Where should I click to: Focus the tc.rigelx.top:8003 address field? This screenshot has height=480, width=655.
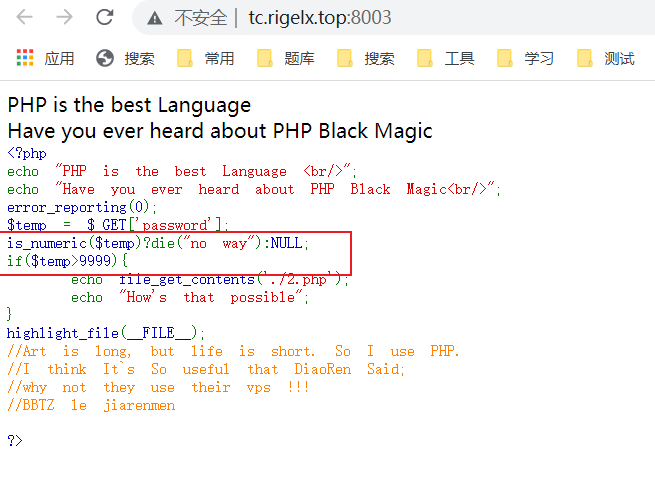[320, 18]
